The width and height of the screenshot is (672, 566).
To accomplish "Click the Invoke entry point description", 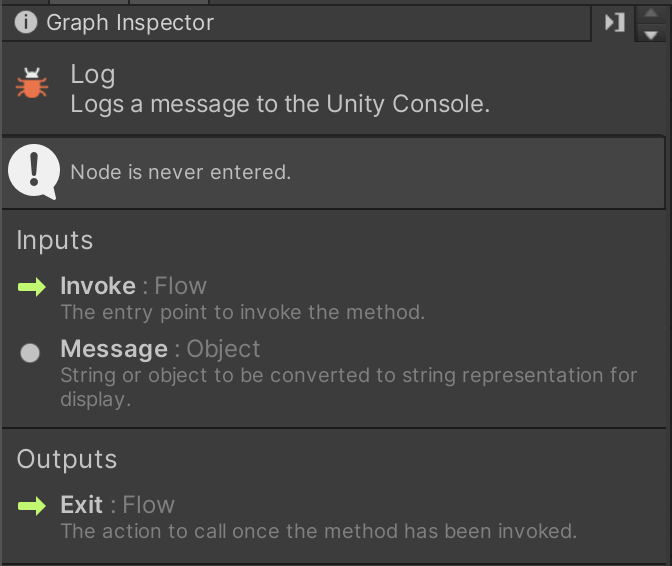I will pos(242,312).
